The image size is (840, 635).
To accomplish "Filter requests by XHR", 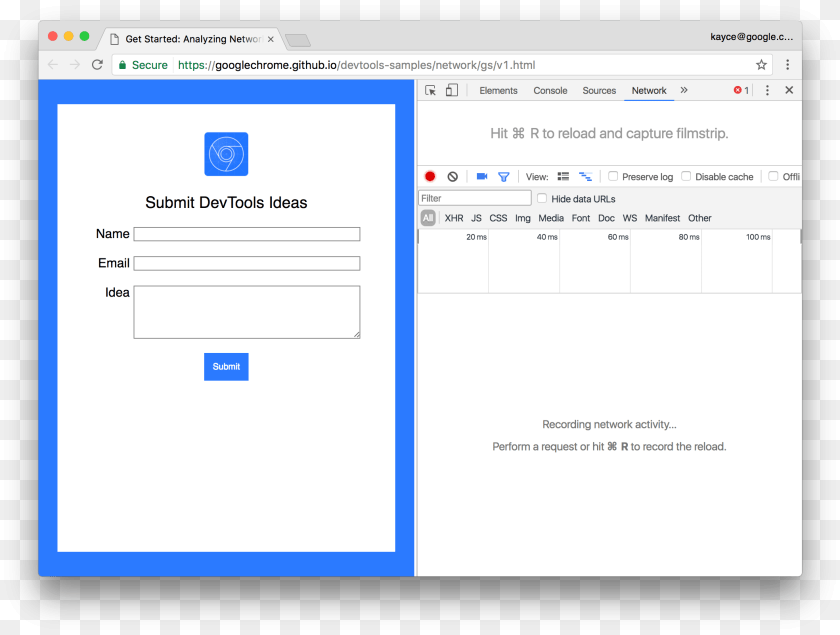I will 454,218.
